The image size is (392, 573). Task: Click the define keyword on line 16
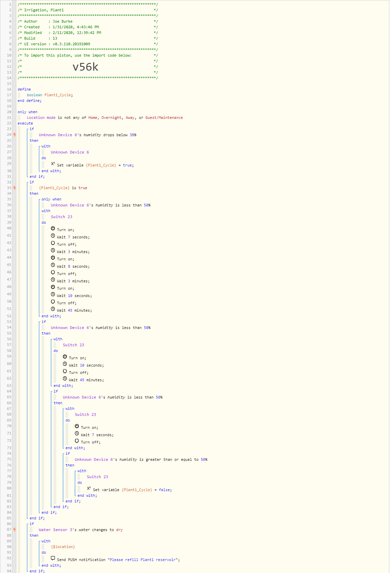pos(24,89)
